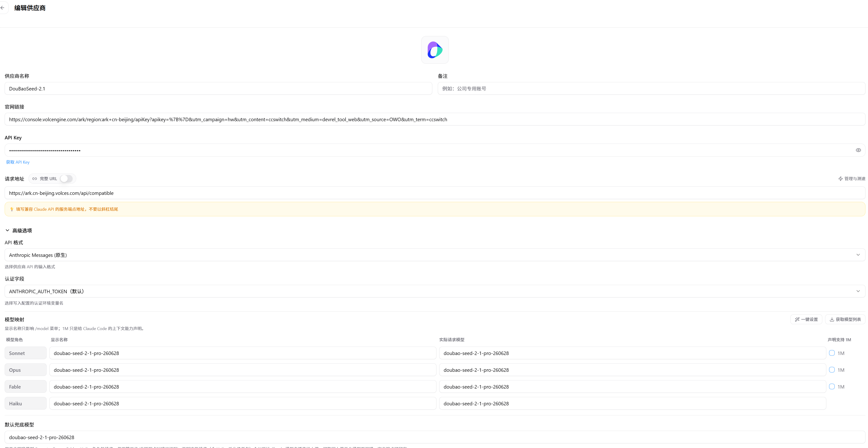Open the API 格式 dropdown
This screenshot has height=448, width=868.
pyautogui.click(x=435, y=255)
